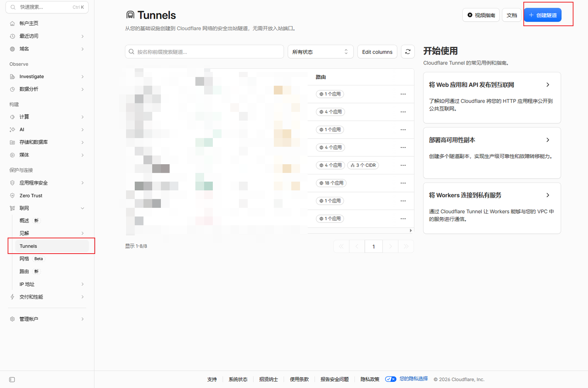Select page 1 in pagination
Screen dimensions: 588x388
(x=374, y=246)
